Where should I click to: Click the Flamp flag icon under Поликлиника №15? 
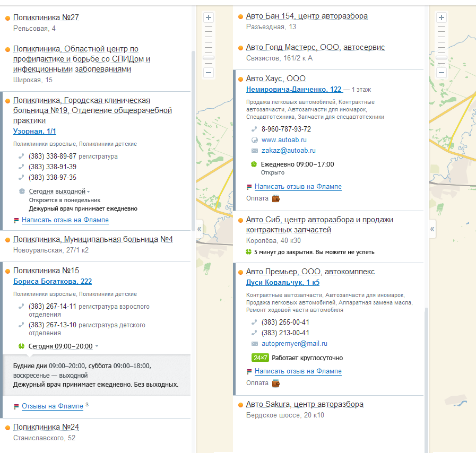(16, 406)
